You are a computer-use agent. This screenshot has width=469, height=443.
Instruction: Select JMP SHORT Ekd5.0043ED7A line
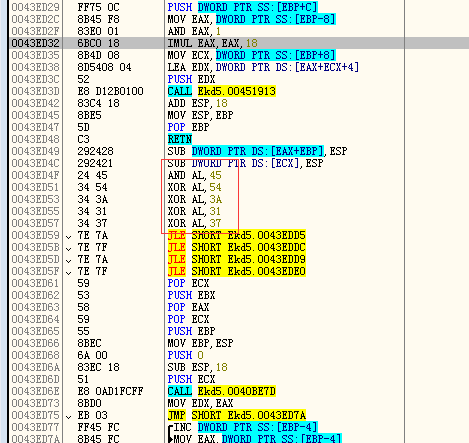[237, 415]
